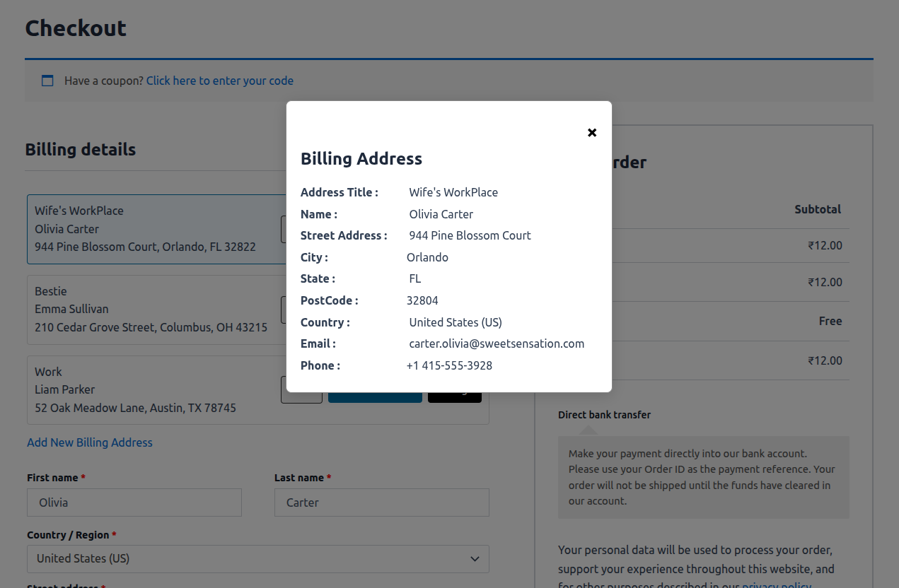Click the outlined button beside Bestie address
This screenshot has width=899, height=588.
click(x=301, y=310)
